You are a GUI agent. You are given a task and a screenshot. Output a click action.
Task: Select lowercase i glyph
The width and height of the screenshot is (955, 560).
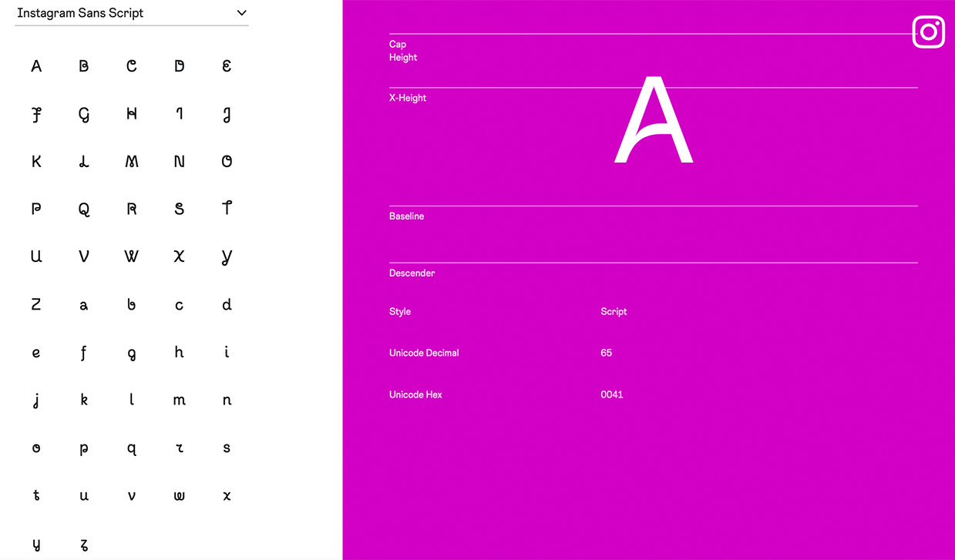[x=227, y=352]
